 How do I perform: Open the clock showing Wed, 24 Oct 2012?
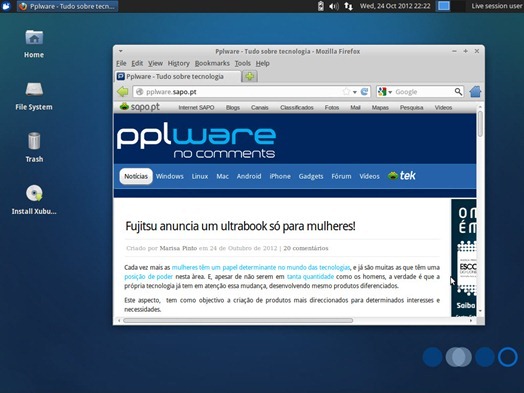(395, 6)
